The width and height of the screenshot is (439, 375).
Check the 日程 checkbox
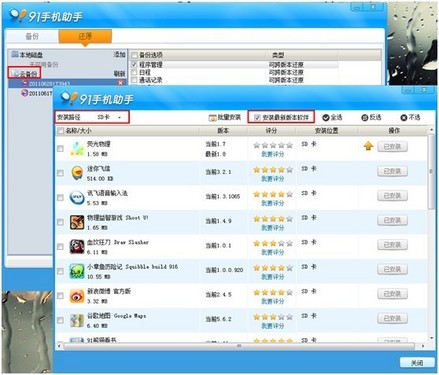click(134, 72)
